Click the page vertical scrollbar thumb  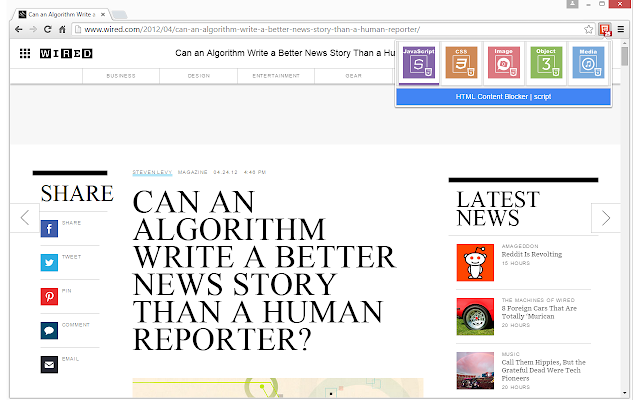[624, 56]
